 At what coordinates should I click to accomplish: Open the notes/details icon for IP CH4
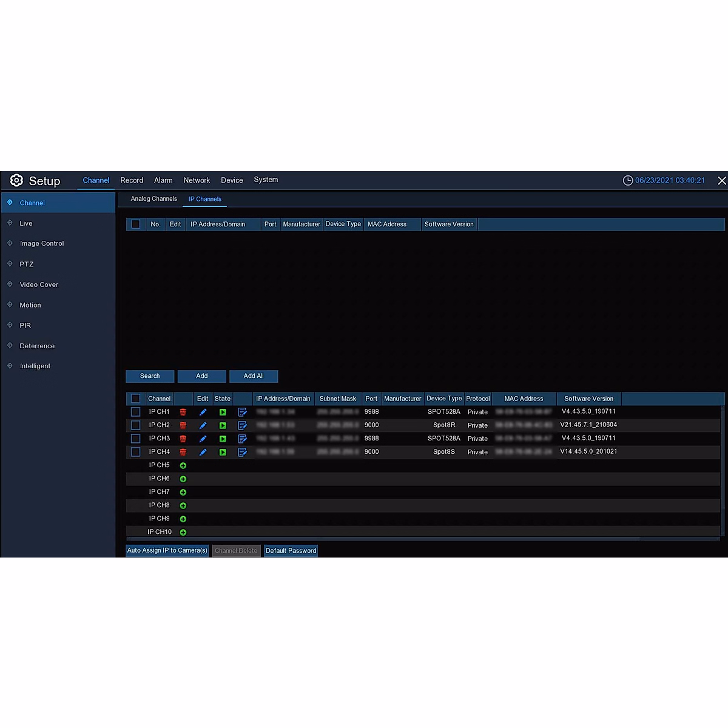(242, 452)
